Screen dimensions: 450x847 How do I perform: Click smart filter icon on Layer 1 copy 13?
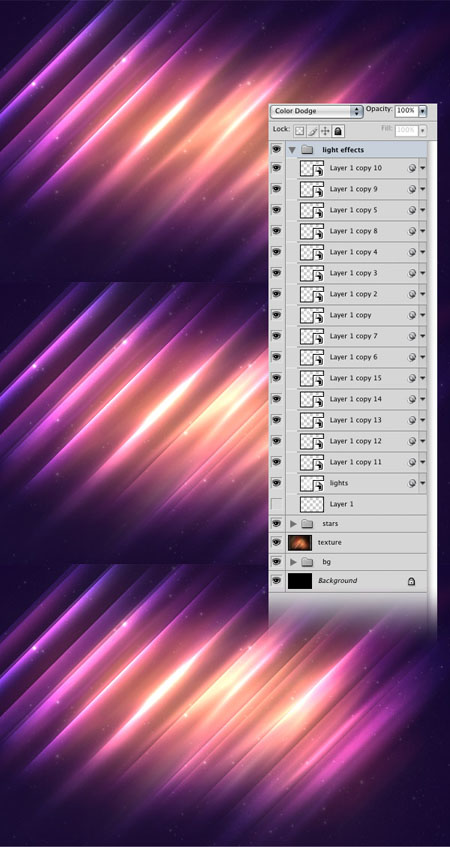(412, 420)
